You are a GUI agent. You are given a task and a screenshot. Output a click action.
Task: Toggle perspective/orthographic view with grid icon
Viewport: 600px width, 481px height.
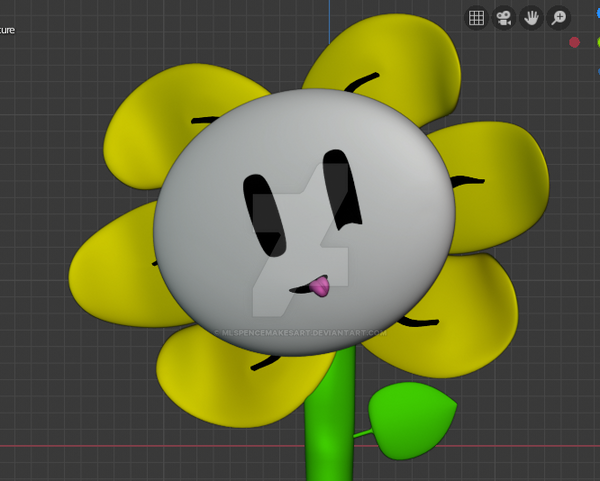point(476,18)
